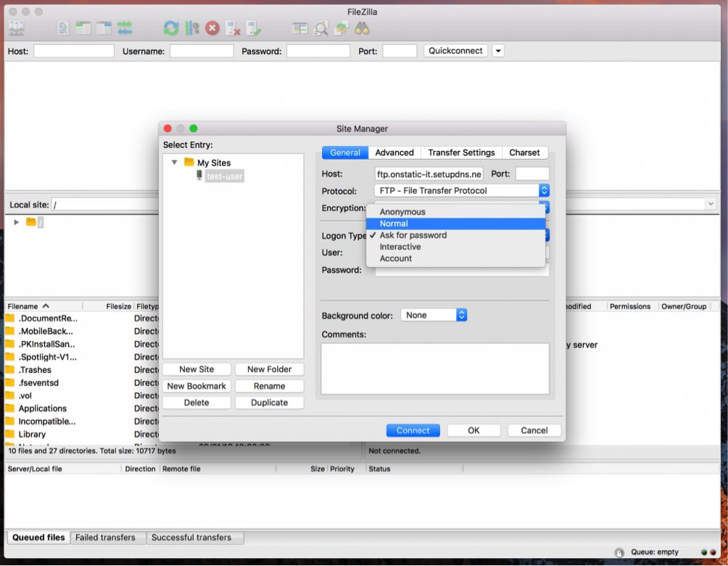Refresh the file and folder lists
The width and height of the screenshot is (728, 566).
pyautogui.click(x=171, y=29)
